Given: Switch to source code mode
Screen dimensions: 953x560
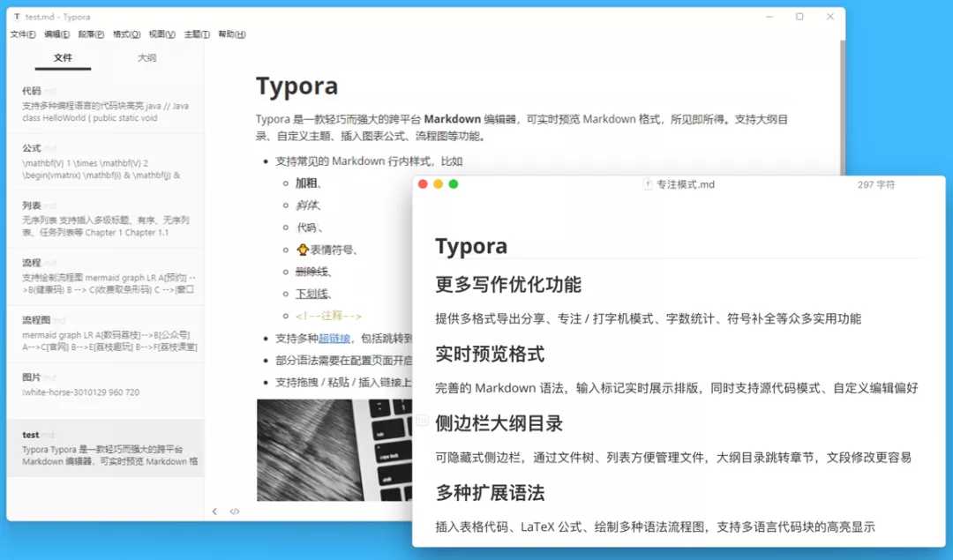Looking at the screenshot, I should pyautogui.click(x=234, y=511).
